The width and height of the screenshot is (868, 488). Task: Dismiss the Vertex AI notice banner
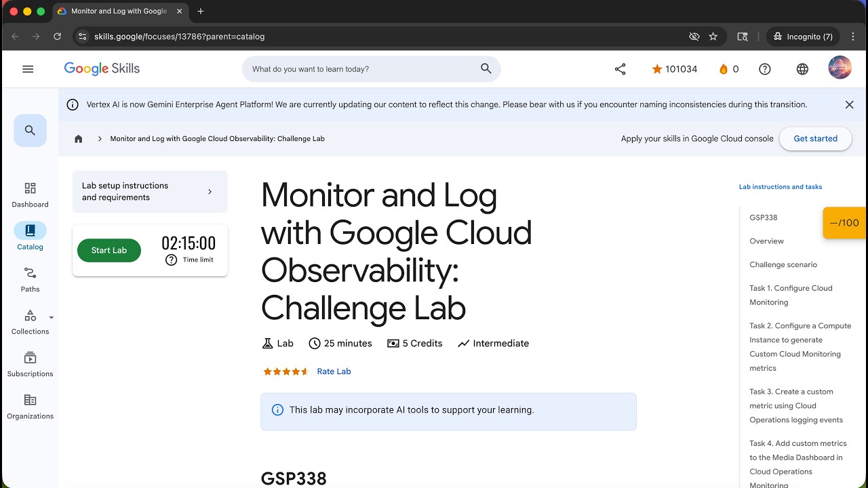coord(849,105)
